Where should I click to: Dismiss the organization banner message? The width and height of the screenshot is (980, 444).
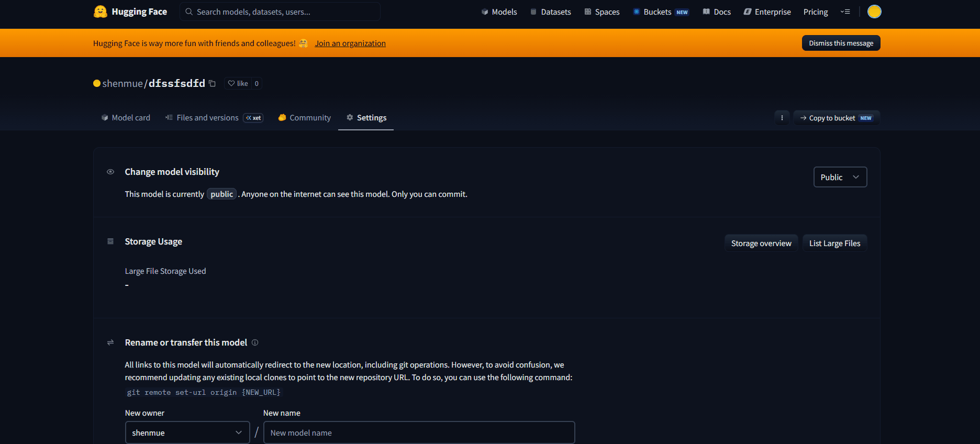click(841, 43)
